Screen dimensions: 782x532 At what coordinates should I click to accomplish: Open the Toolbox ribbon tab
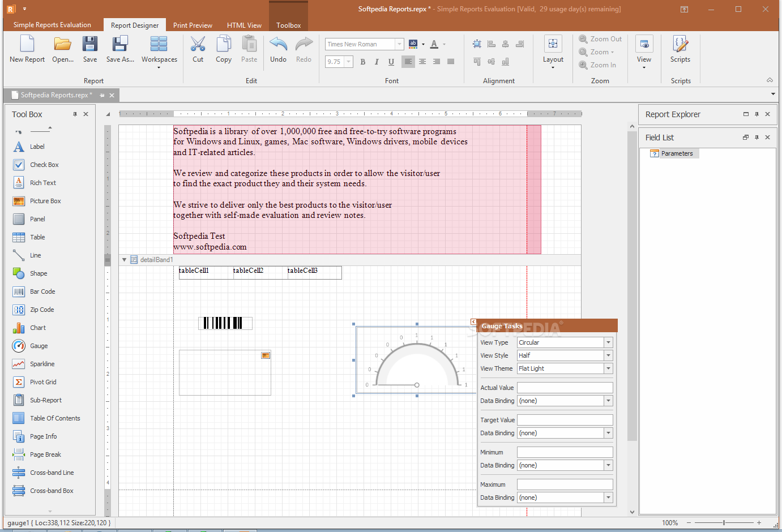coord(288,25)
